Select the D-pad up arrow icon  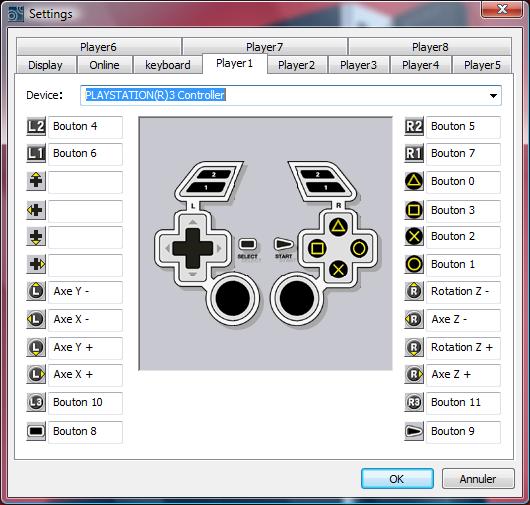click(36, 181)
